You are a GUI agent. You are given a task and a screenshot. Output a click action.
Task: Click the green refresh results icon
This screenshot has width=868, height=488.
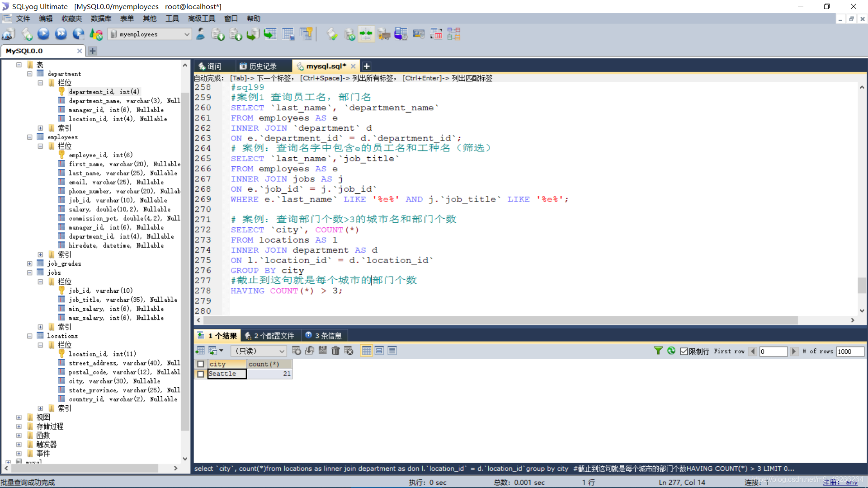671,351
